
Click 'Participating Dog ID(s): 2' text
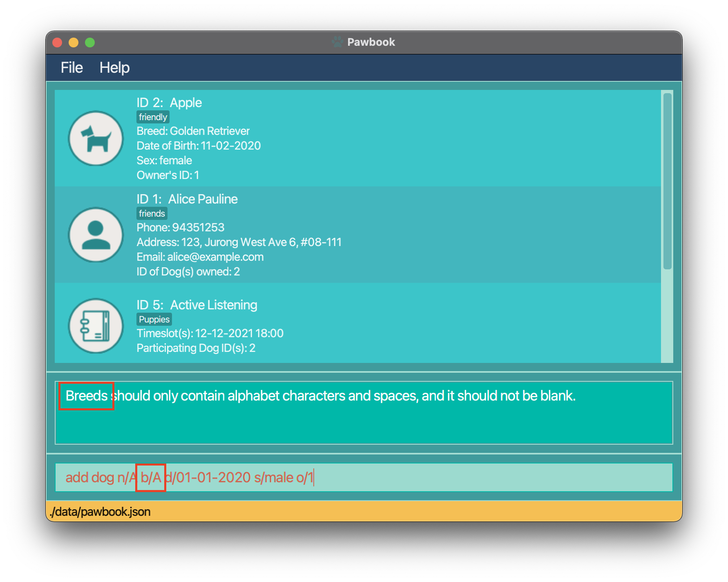(196, 348)
